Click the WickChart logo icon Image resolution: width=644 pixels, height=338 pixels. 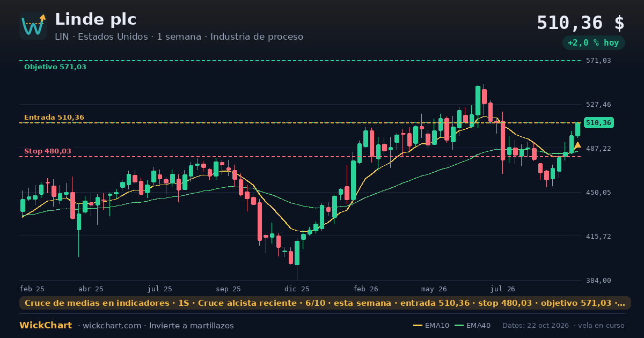coord(33,26)
